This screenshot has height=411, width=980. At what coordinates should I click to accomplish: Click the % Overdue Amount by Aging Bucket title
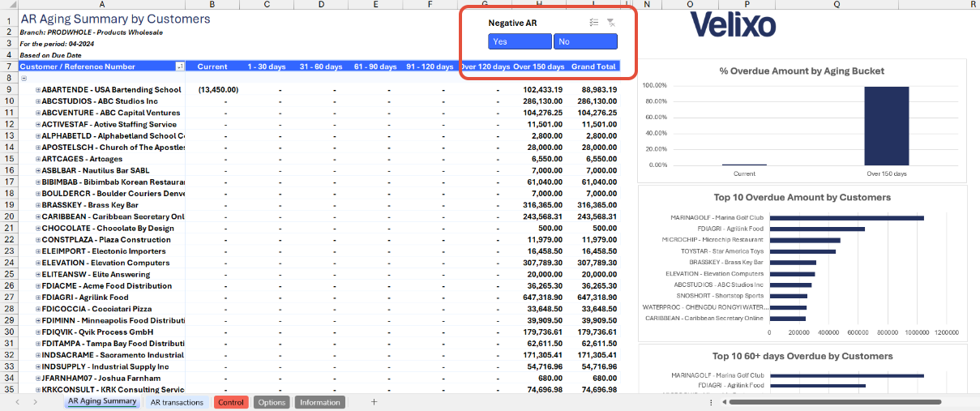[802, 71]
